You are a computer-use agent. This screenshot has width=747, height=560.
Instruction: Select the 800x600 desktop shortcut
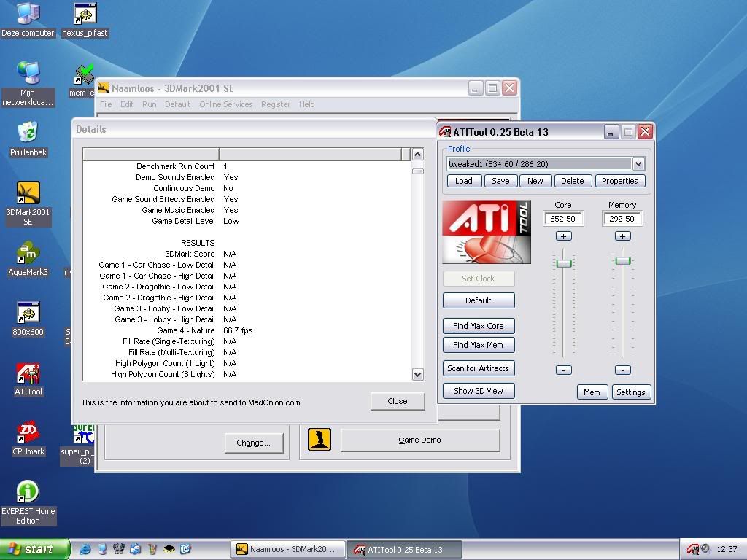coord(28,319)
